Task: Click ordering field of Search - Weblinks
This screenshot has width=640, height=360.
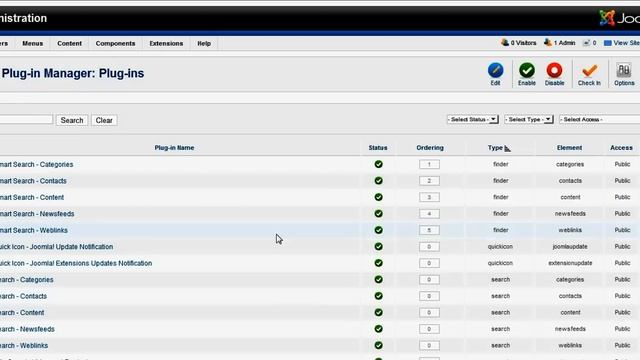Action: (x=429, y=345)
